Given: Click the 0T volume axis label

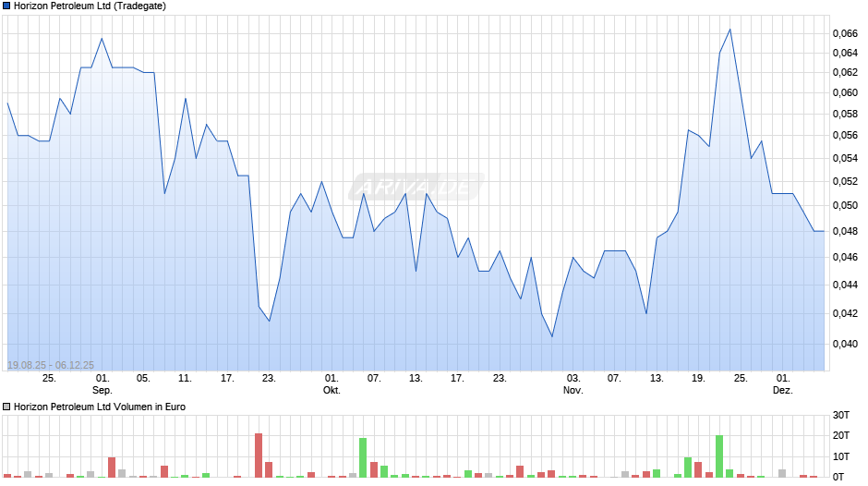Looking at the screenshot, I should click(x=838, y=477).
